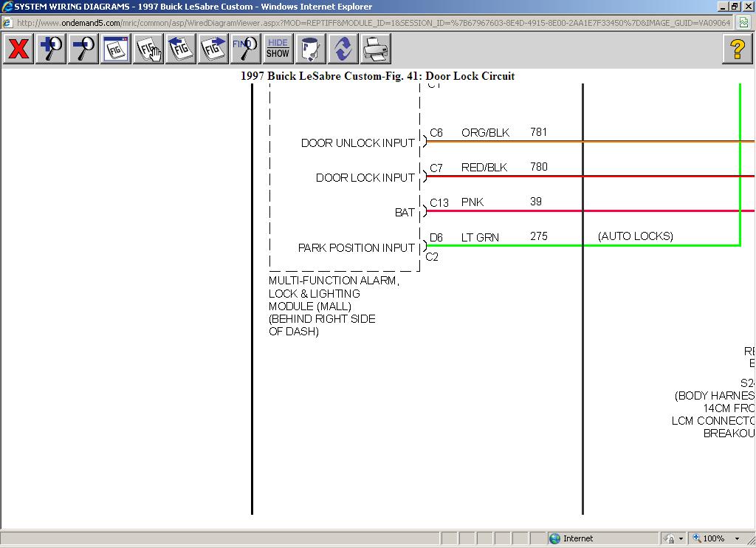Click circuit number '39'

[x=536, y=201]
